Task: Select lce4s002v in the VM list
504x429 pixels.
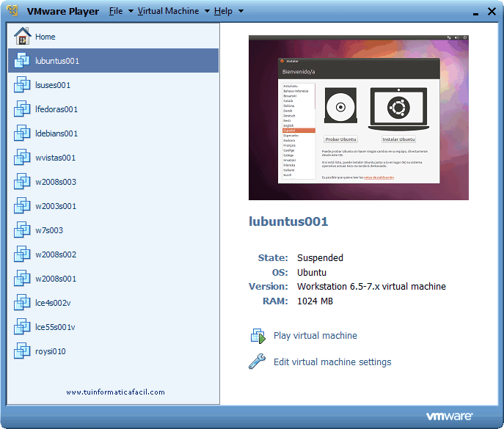Action: click(113, 303)
